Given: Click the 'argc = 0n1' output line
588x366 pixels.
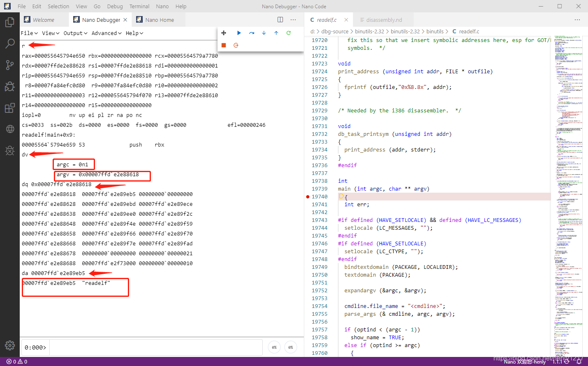Looking at the screenshot, I should tap(72, 165).
